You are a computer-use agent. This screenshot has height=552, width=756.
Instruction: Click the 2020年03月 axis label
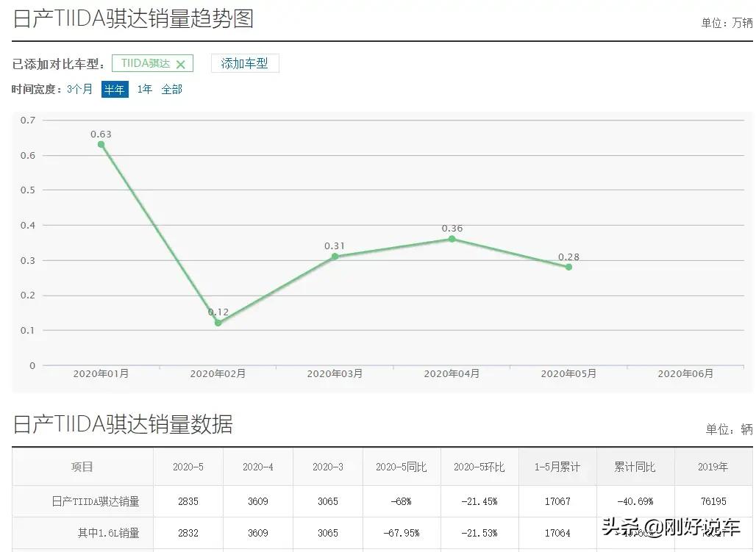[x=335, y=373]
